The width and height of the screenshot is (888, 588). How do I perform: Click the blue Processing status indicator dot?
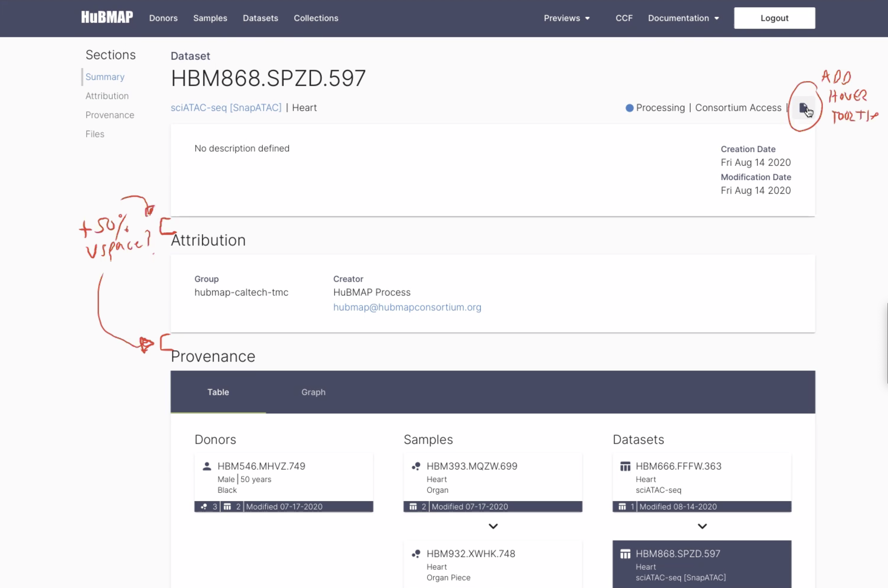click(629, 108)
